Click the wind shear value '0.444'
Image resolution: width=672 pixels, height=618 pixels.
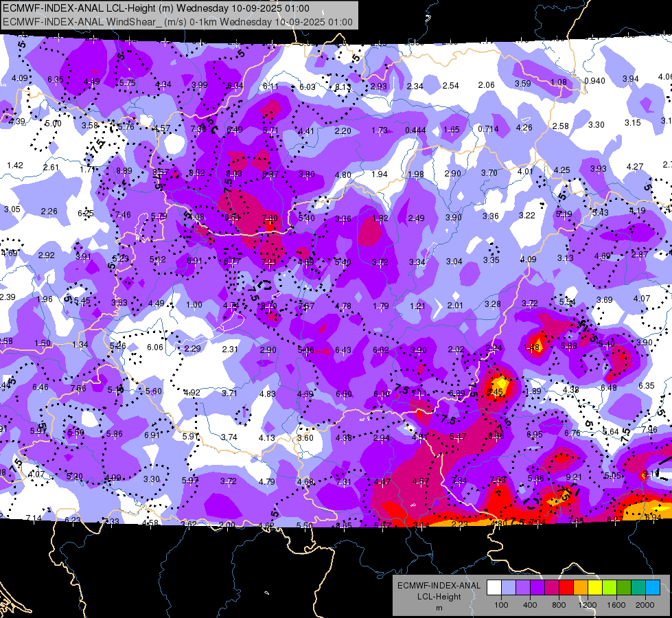point(415,130)
